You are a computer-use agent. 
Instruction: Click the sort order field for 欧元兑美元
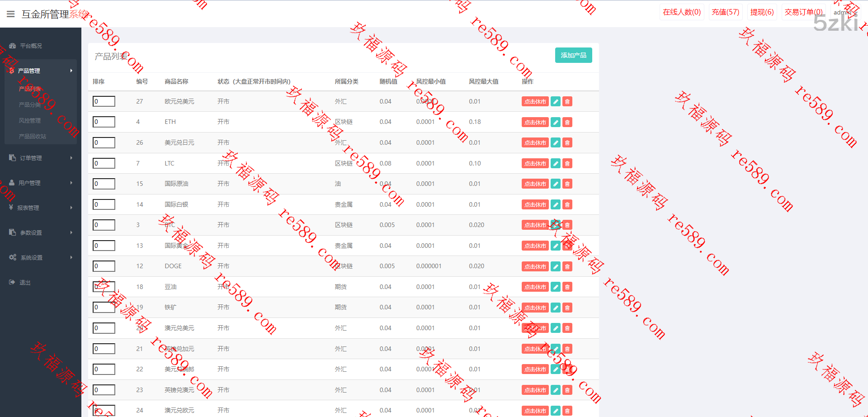click(104, 101)
